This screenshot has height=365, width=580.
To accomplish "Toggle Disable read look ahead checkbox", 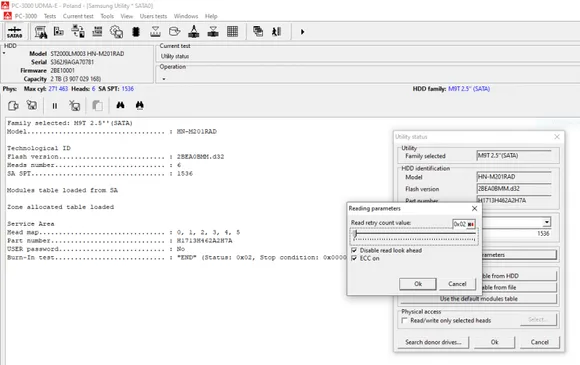I will [x=354, y=250].
